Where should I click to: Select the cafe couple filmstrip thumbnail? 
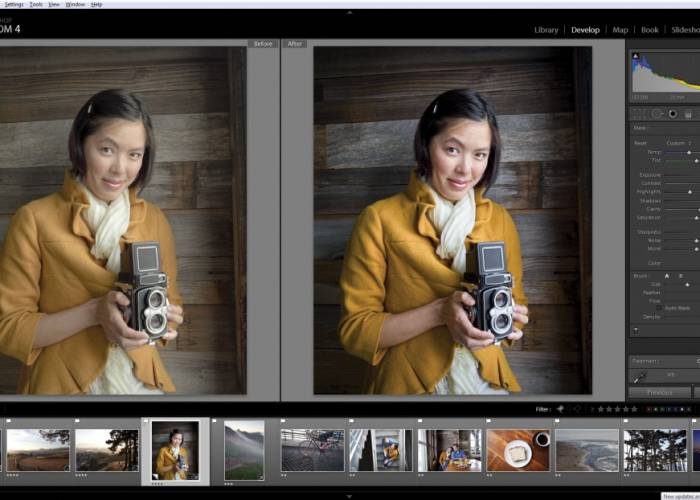click(x=450, y=450)
